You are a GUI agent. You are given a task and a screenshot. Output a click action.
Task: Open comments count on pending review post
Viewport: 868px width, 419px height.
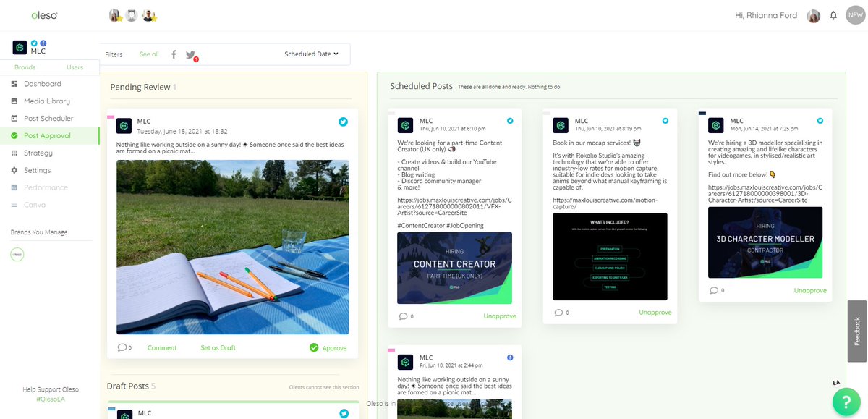click(x=124, y=348)
